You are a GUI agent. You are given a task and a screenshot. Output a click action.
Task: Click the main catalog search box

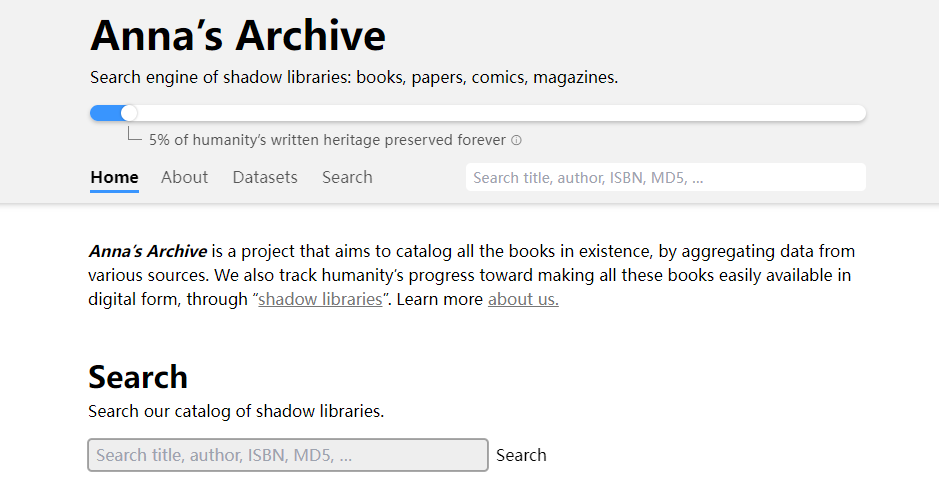tap(288, 455)
